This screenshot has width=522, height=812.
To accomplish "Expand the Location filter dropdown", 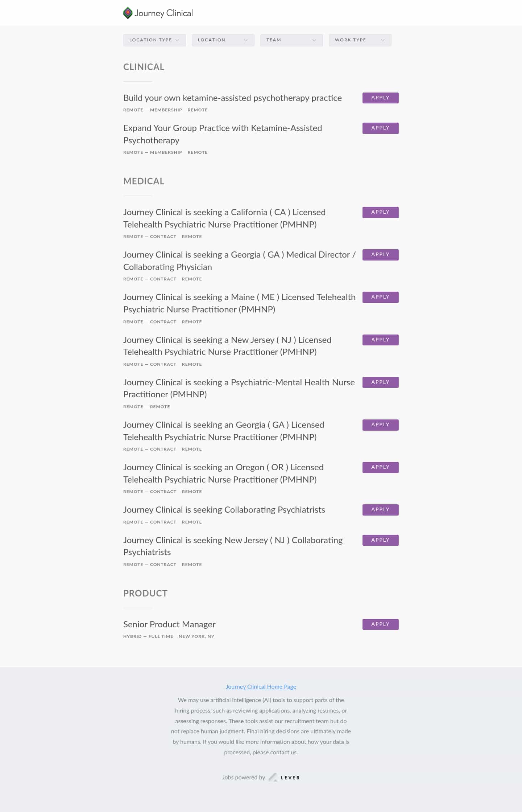I will click(223, 40).
